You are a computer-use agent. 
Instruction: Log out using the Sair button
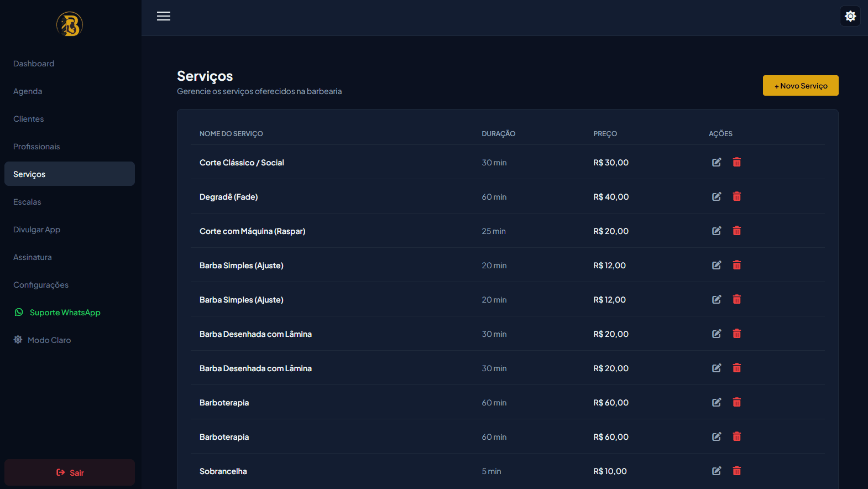(x=70, y=472)
